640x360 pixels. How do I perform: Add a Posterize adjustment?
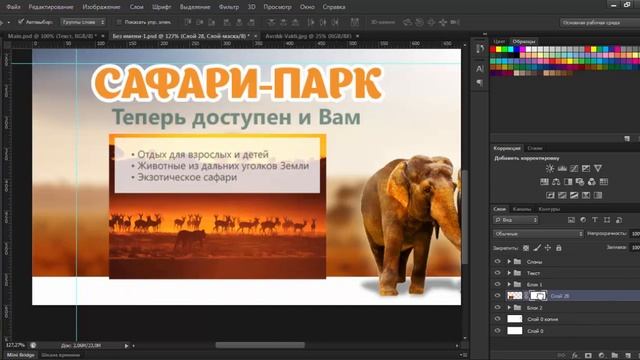click(562, 195)
